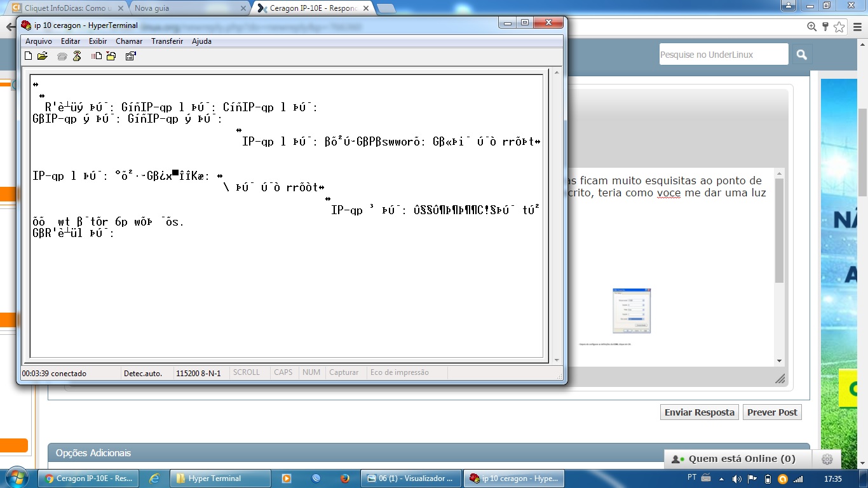Click the NUM indicator in HyperTerminal status bar
The image size is (868, 488).
pos(311,372)
